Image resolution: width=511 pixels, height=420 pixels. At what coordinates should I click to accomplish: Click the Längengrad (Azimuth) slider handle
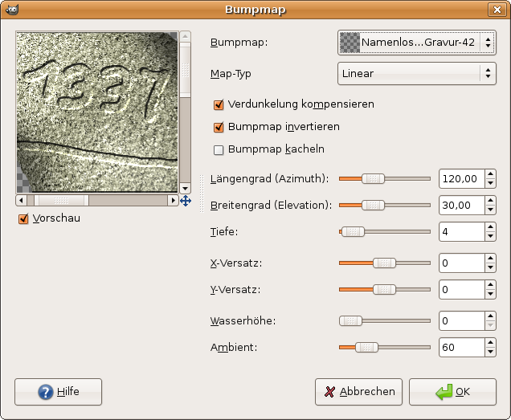pyautogui.click(x=373, y=178)
